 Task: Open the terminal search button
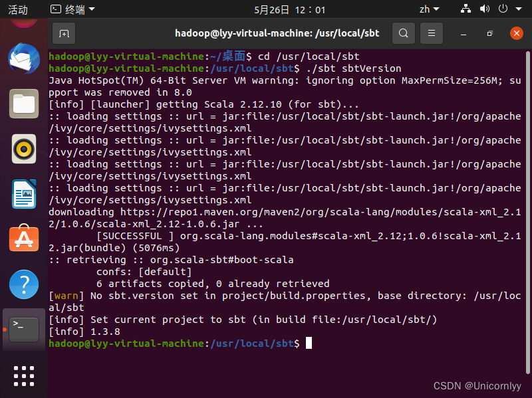pos(404,33)
